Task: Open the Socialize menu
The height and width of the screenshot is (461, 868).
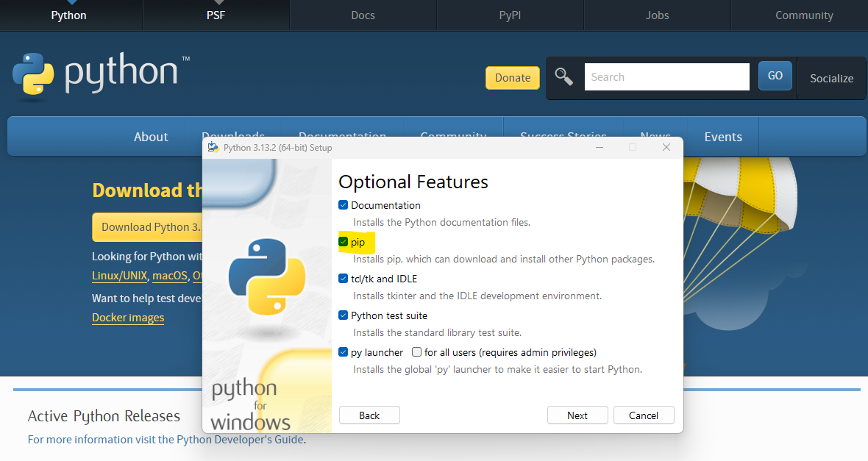Action: tap(831, 79)
